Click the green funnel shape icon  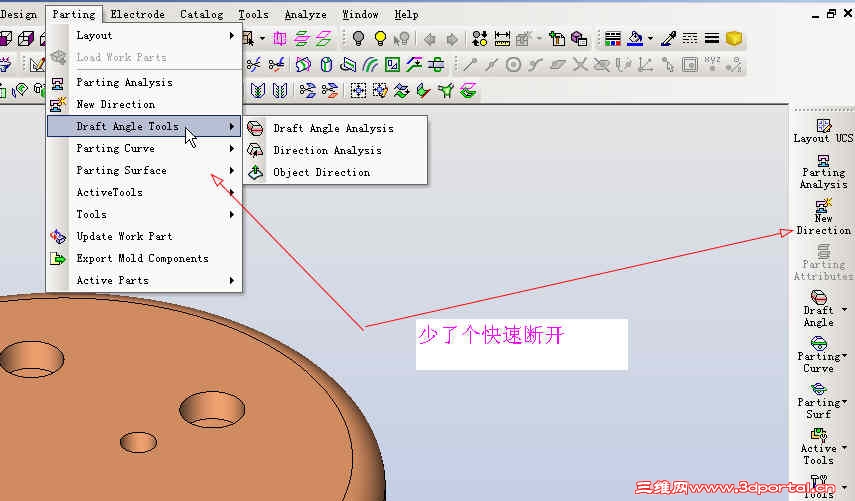(445, 90)
